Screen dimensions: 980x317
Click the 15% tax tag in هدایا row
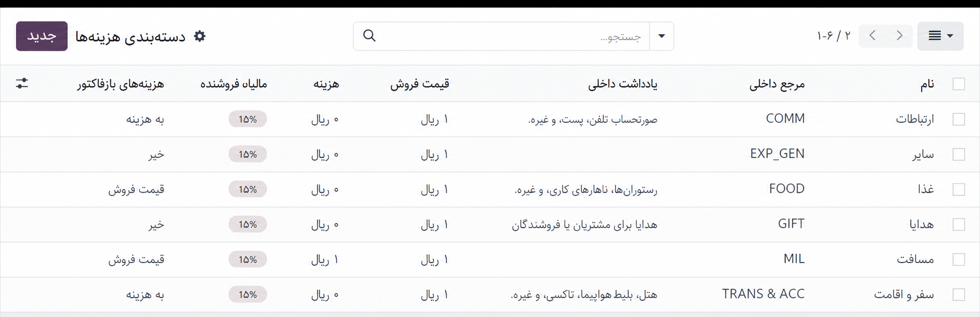click(248, 225)
